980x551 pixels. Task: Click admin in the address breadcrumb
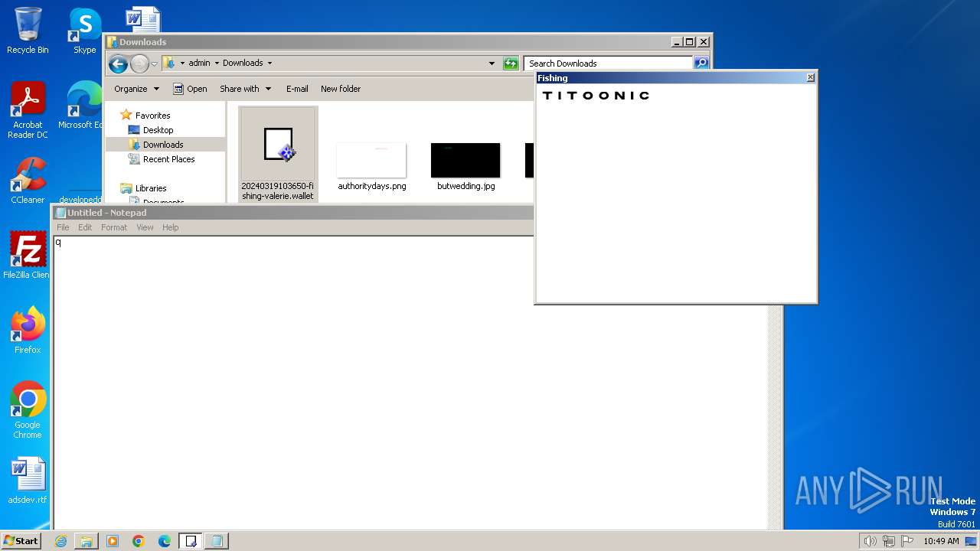coord(199,64)
